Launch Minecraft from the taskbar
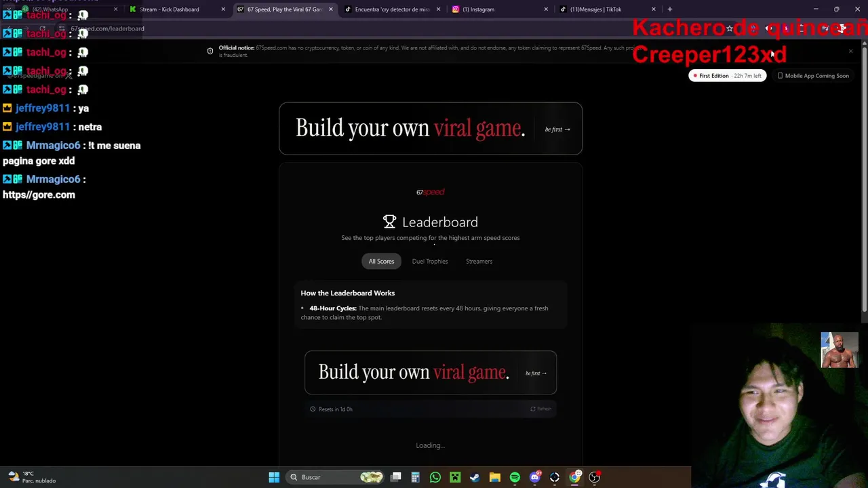868x488 pixels. pos(455,477)
